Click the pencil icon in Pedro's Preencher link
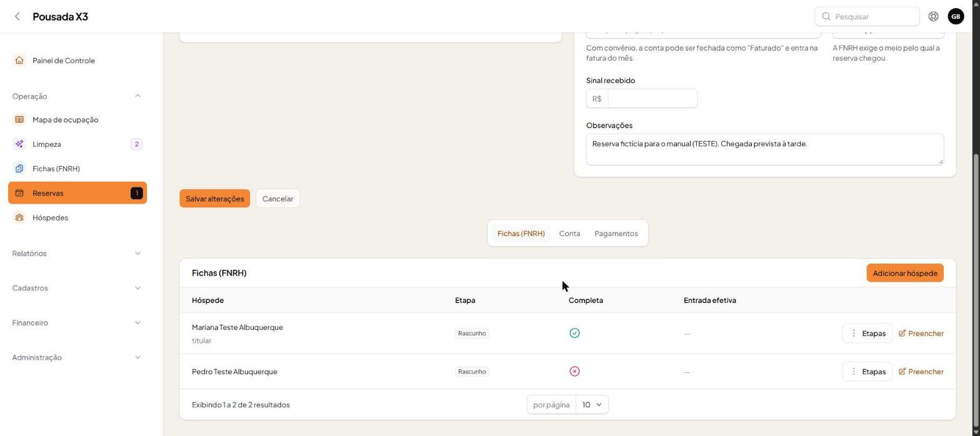The width and height of the screenshot is (980, 436). coord(902,372)
